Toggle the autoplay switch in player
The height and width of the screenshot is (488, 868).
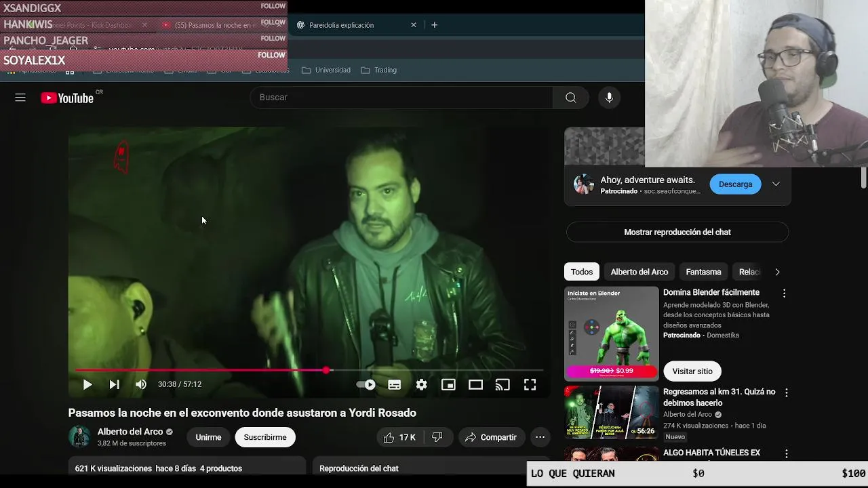(x=366, y=384)
